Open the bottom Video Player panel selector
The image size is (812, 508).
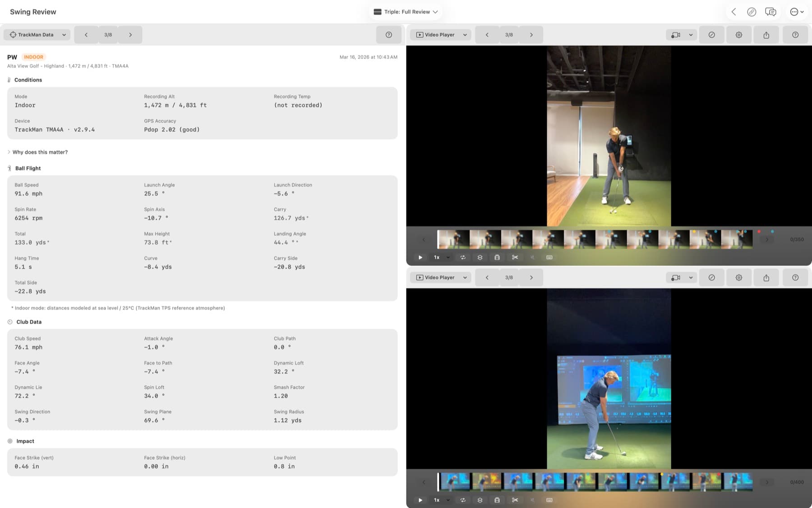tap(441, 278)
